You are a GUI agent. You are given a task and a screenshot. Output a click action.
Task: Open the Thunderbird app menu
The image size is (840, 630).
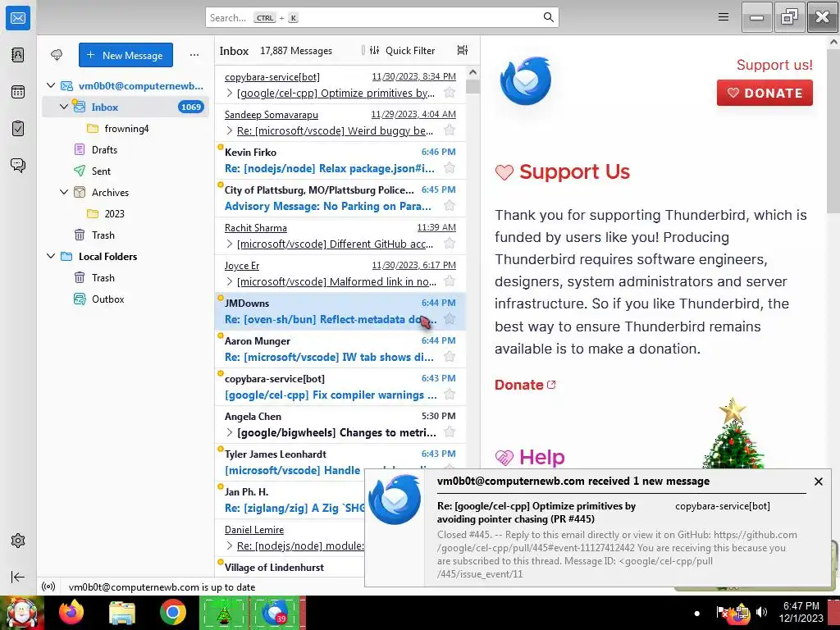click(x=724, y=17)
